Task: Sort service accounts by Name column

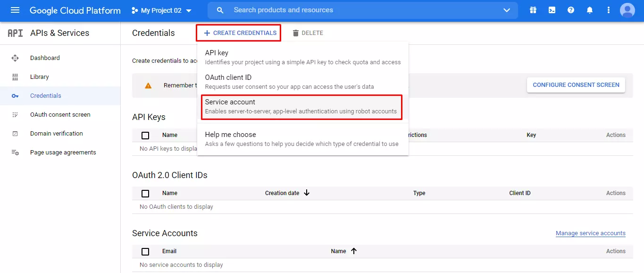Action: click(x=339, y=251)
